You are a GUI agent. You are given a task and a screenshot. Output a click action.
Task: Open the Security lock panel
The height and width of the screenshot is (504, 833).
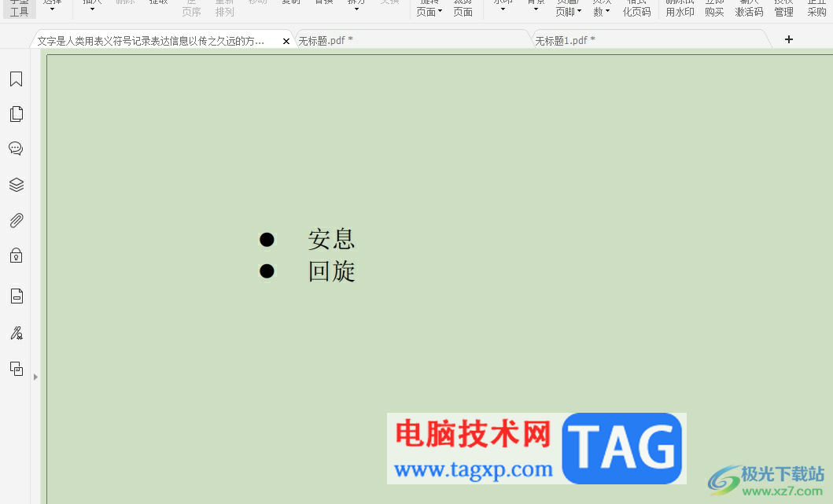(16, 256)
